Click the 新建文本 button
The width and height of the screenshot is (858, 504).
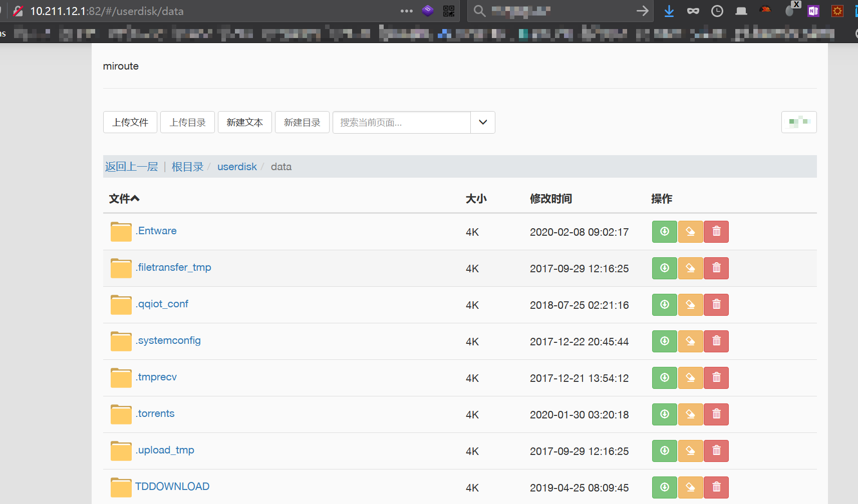tap(244, 122)
